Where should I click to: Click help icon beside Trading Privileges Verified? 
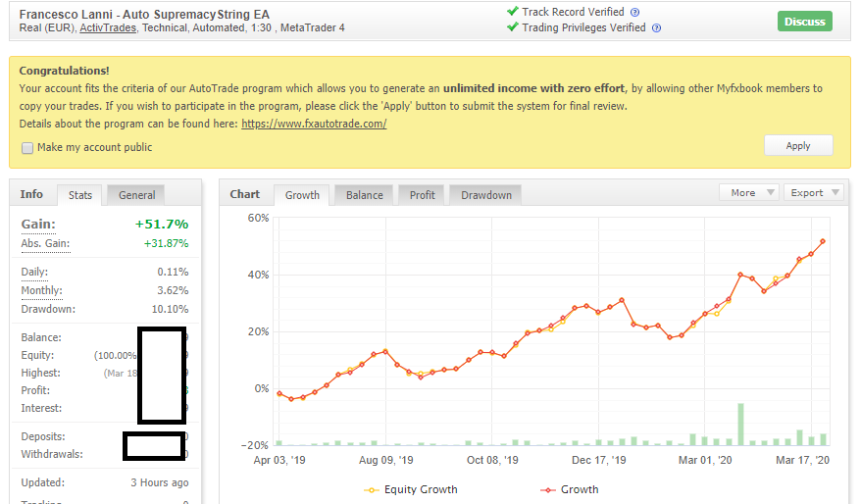pyautogui.click(x=656, y=28)
